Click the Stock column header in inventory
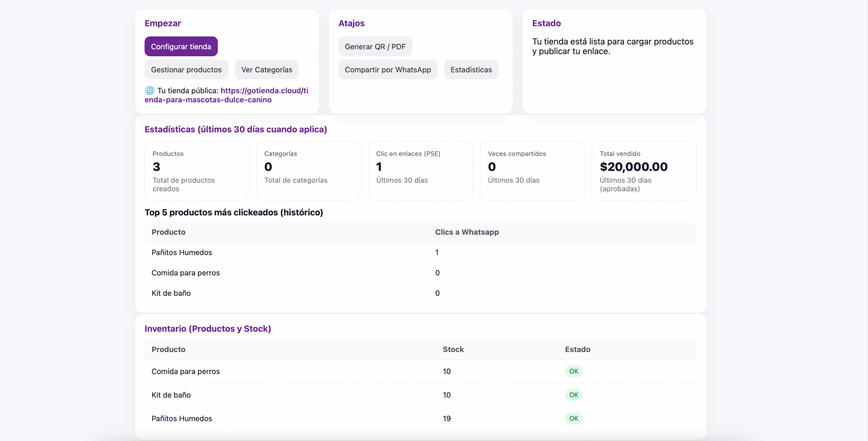The height and width of the screenshot is (441, 868). pos(453,349)
